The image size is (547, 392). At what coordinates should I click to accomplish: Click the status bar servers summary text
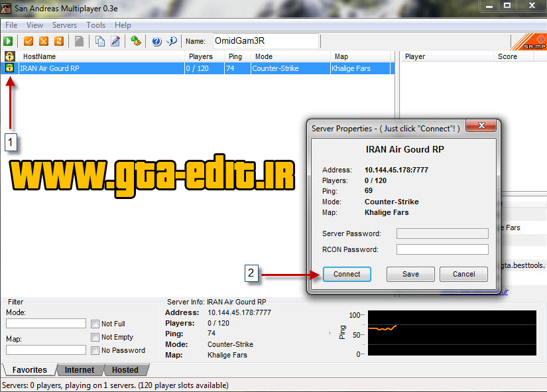click(115, 385)
